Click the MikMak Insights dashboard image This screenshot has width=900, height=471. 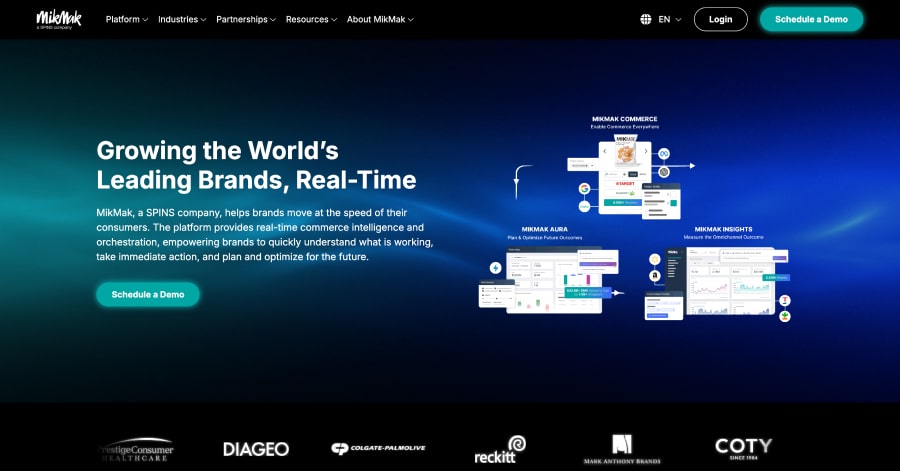[x=720, y=281]
